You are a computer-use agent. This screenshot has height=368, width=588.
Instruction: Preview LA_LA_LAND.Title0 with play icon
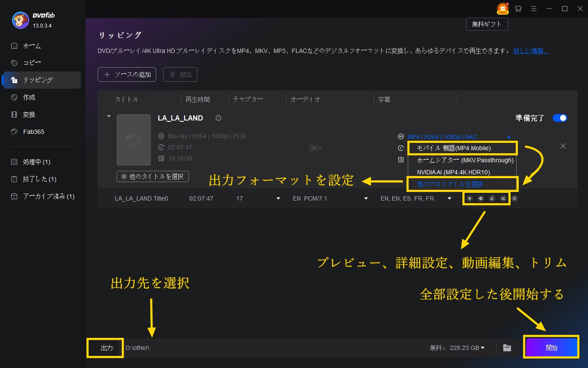470,198
